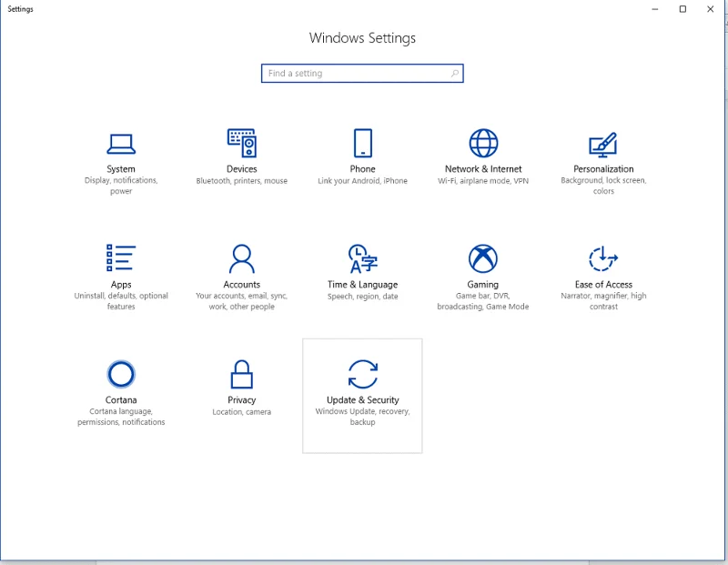This screenshot has width=728, height=565.
Task: Click the Privacy padlock icon
Action: click(242, 375)
